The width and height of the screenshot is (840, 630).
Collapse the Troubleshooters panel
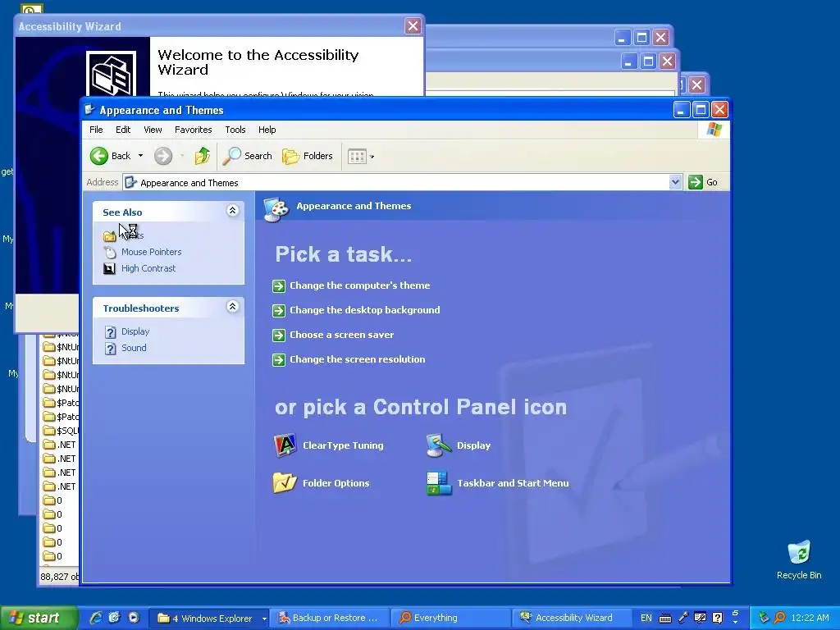coord(232,307)
